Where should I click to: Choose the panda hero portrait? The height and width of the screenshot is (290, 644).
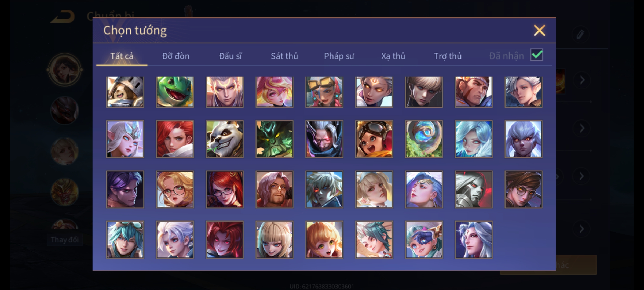coord(225,139)
